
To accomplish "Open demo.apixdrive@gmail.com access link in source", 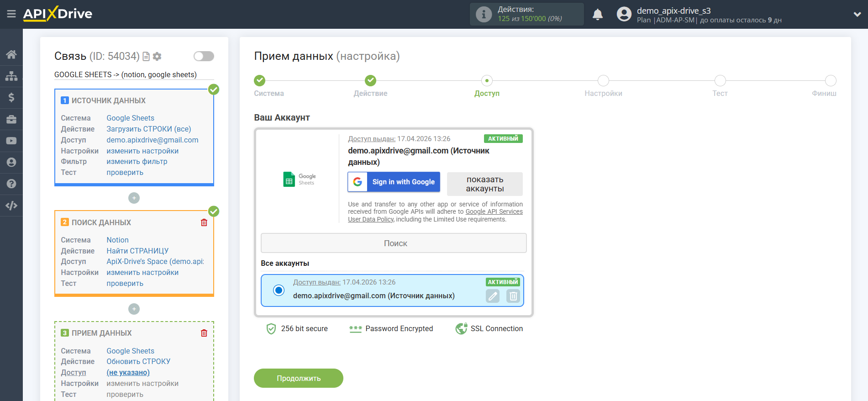I will point(153,140).
